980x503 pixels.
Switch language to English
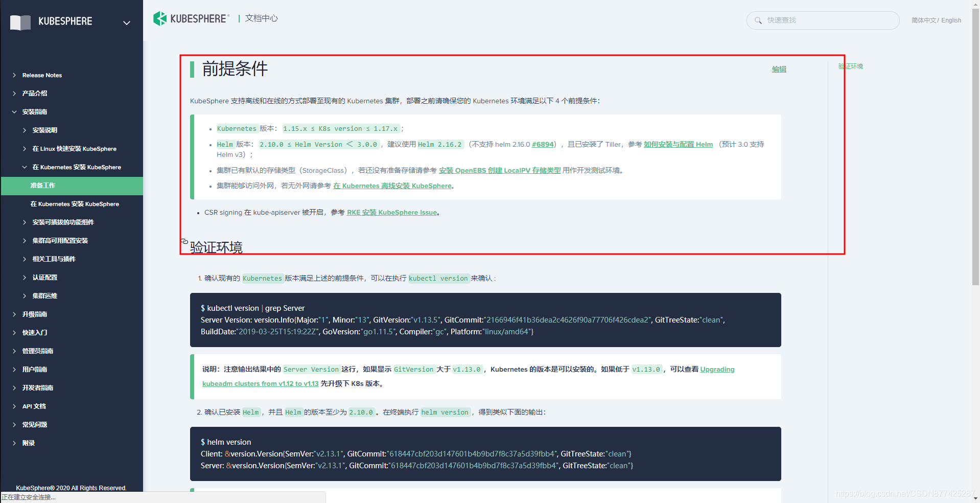tap(951, 20)
